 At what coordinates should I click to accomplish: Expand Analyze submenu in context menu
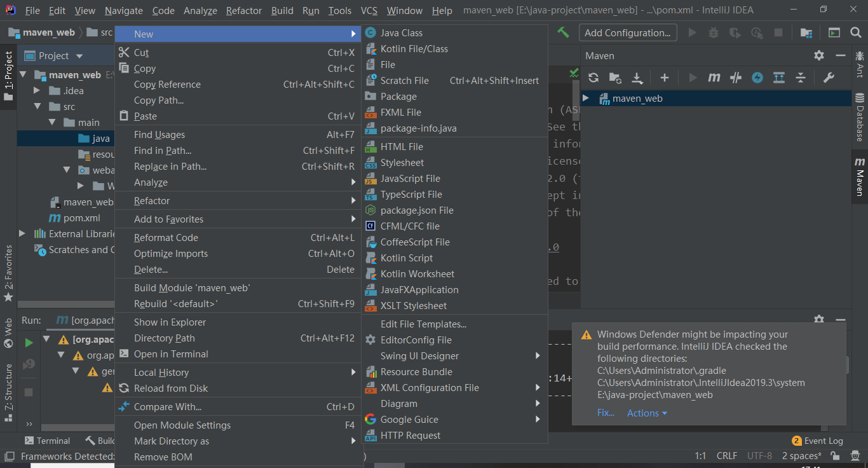(238, 182)
